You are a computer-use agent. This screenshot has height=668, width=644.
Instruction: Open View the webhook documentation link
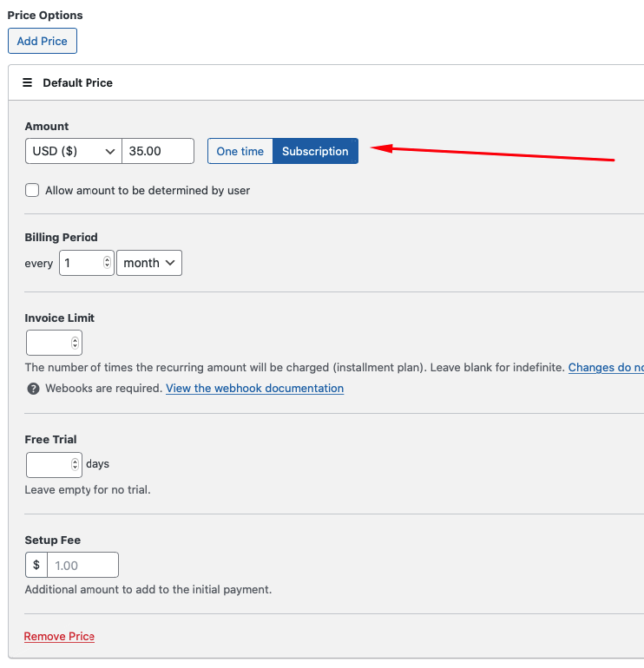tap(254, 389)
